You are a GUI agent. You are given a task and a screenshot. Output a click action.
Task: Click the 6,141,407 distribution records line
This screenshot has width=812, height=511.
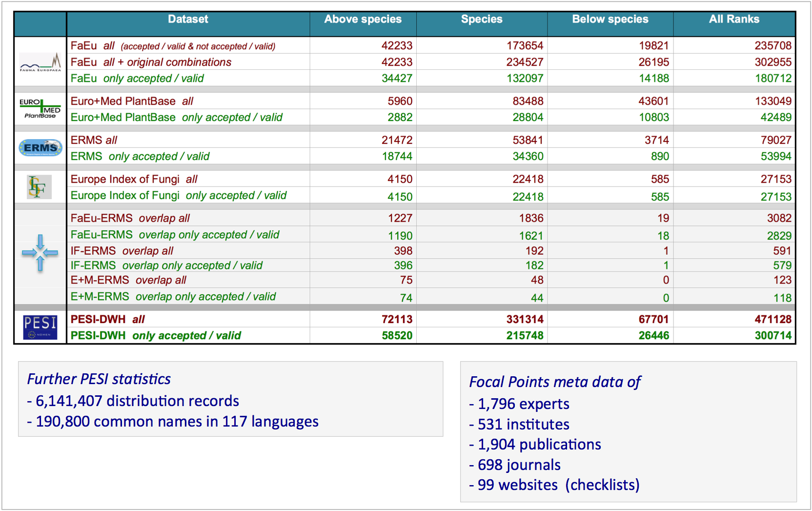(133, 401)
